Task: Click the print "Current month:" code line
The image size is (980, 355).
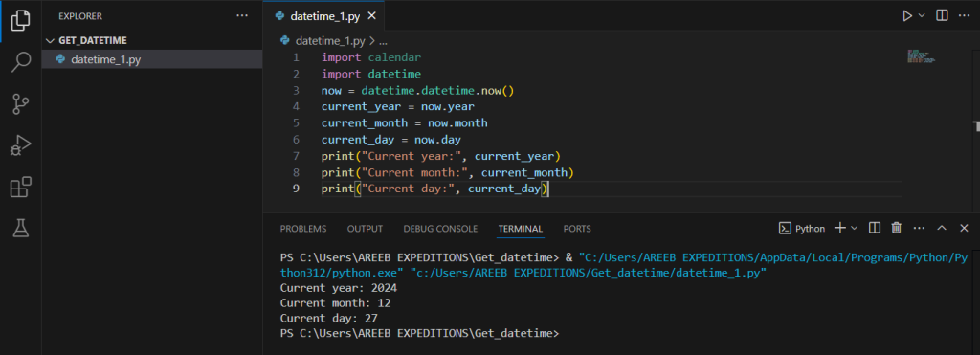Action: tap(448, 172)
